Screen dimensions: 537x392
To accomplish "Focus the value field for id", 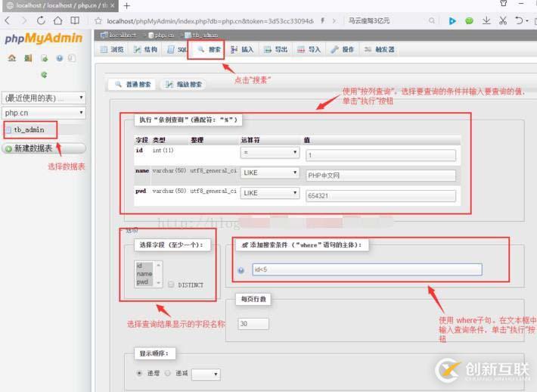I will [x=380, y=155].
